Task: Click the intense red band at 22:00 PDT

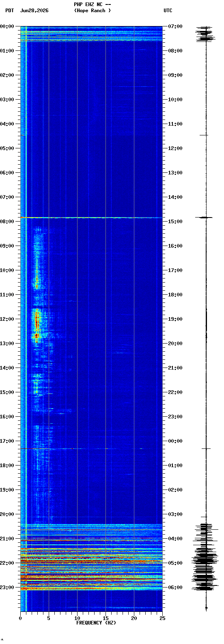Action: (91, 562)
